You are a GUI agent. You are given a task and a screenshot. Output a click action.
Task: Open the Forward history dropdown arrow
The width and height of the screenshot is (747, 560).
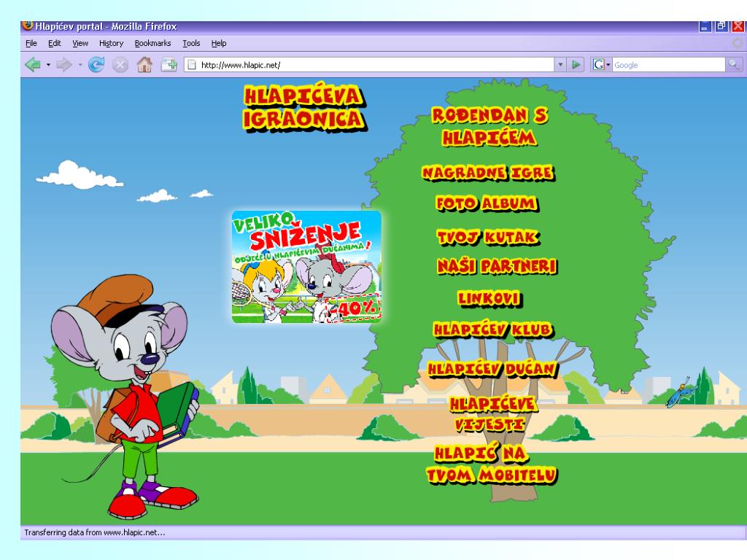[x=80, y=64]
